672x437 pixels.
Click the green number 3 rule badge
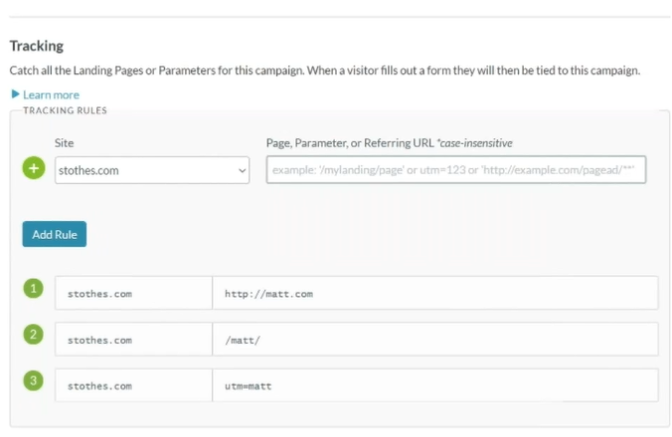(35, 381)
